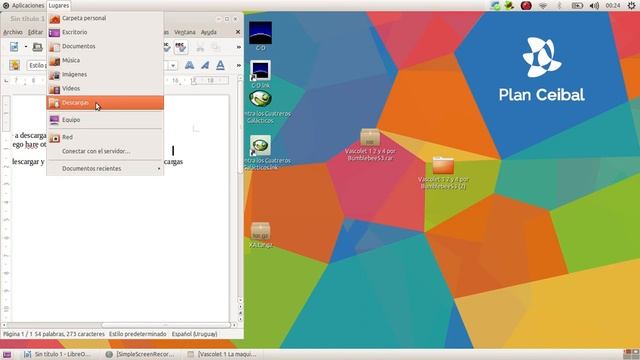Open the Aplicaciones panel menu

click(x=24, y=6)
